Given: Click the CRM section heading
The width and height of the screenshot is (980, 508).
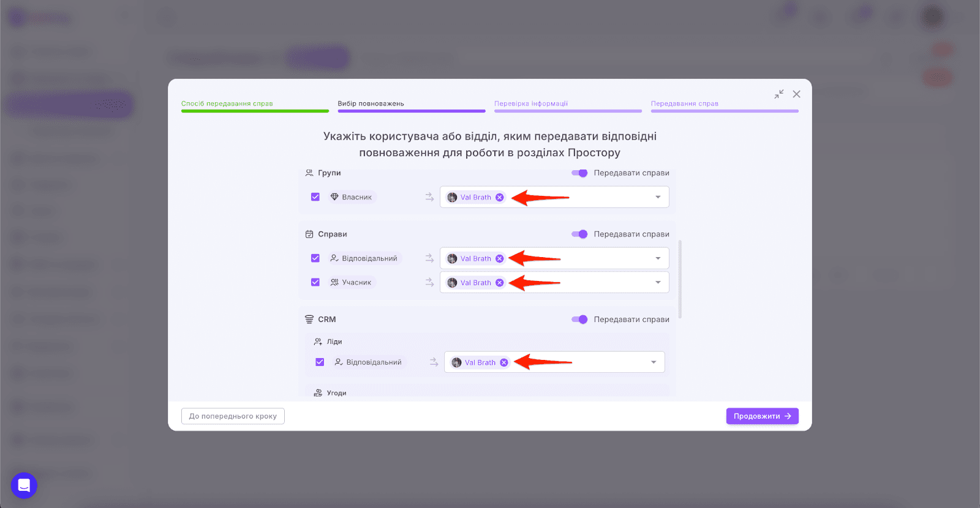Looking at the screenshot, I should point(327,319).
